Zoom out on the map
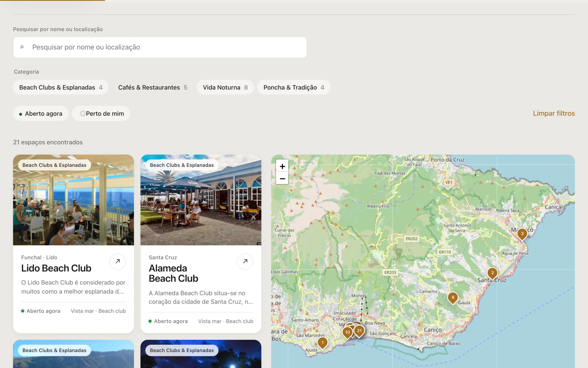The width and height of the screenshot is (588, 368). 282,178
